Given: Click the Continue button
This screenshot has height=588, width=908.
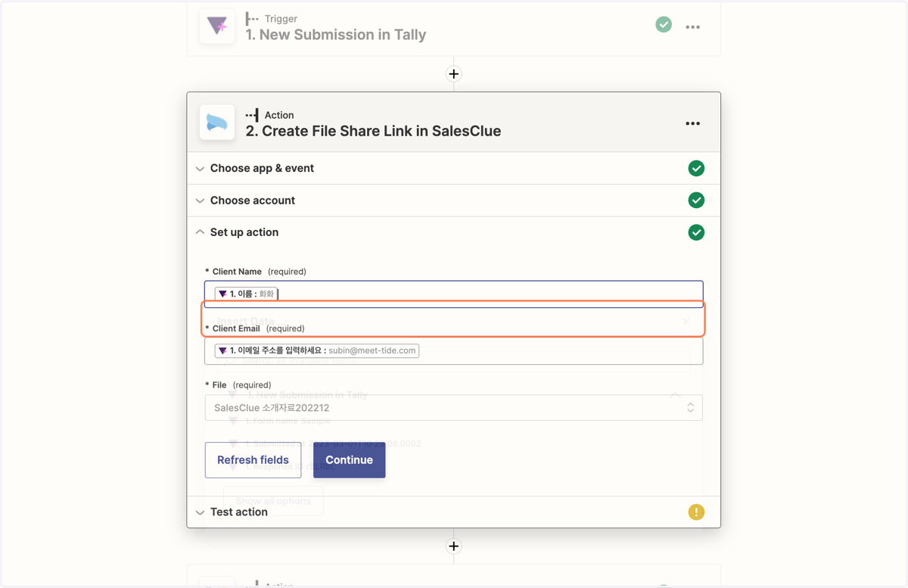Looking at the screenshot, I should (349, 460).
